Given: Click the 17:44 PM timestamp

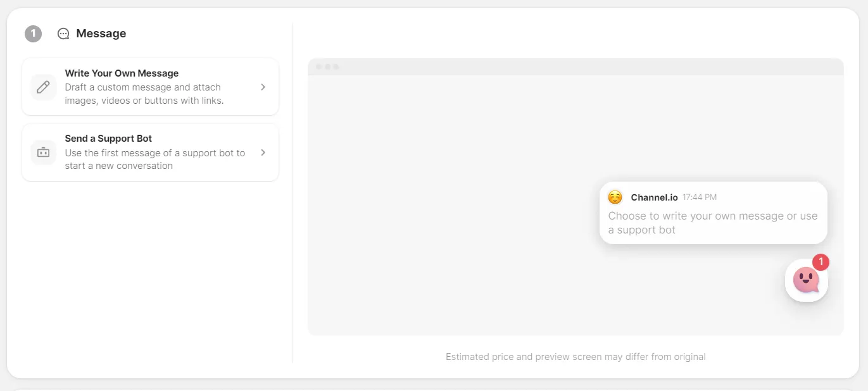Looking at the screenshot, I should point(700,197).
